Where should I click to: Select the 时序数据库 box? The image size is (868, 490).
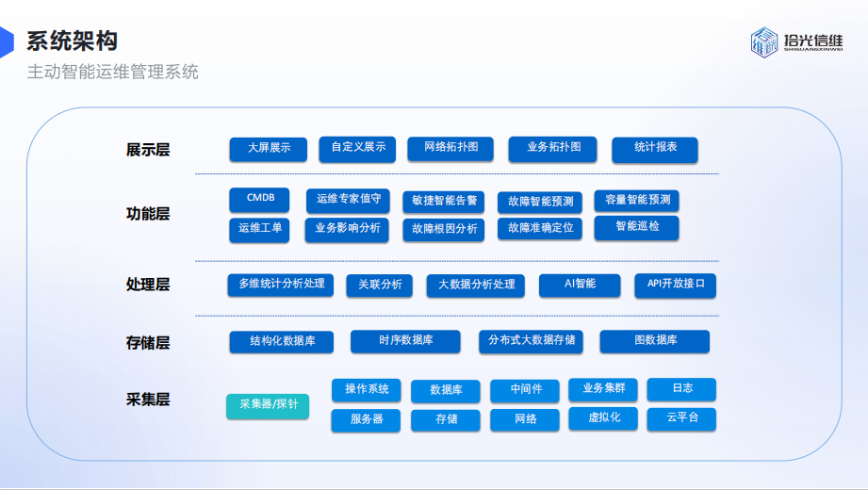(x=405, y=341)
